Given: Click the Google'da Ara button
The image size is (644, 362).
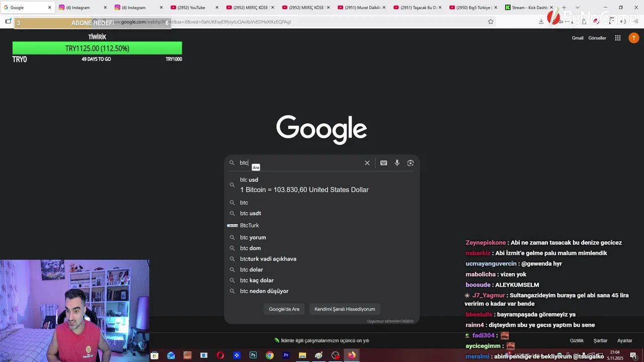Looking at the screenshot, I should pyautogui.click(x=284, y=309).
